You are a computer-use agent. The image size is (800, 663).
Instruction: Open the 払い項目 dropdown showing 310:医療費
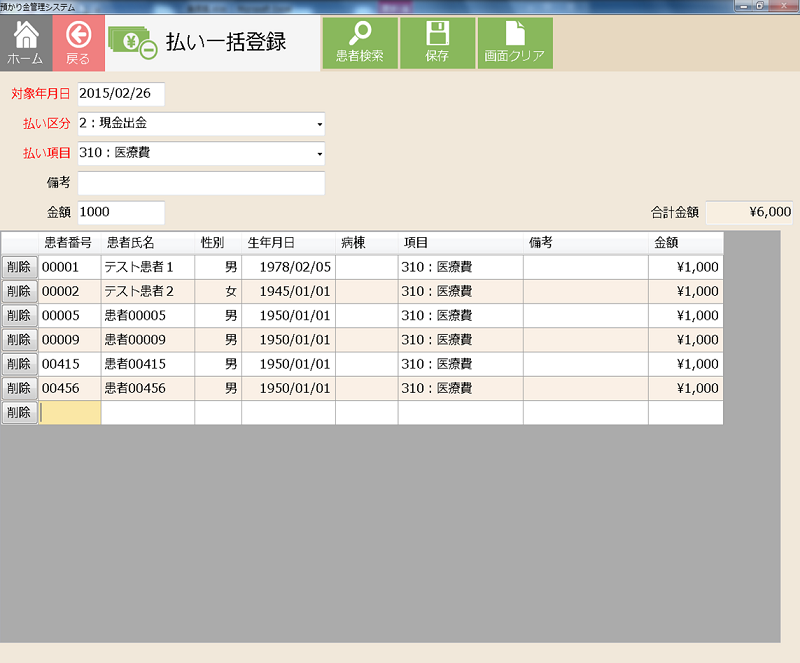click(200, 154)
